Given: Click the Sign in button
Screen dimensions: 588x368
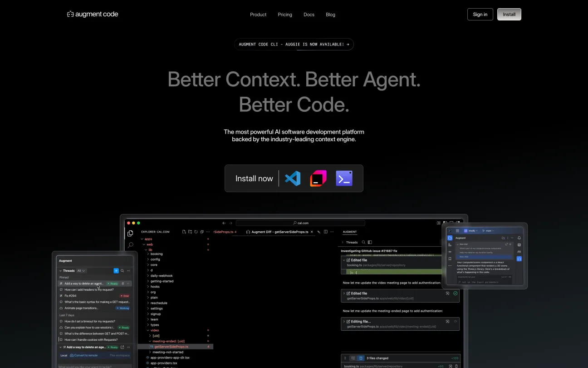Looking at the screenshot, I should point(480,14).
